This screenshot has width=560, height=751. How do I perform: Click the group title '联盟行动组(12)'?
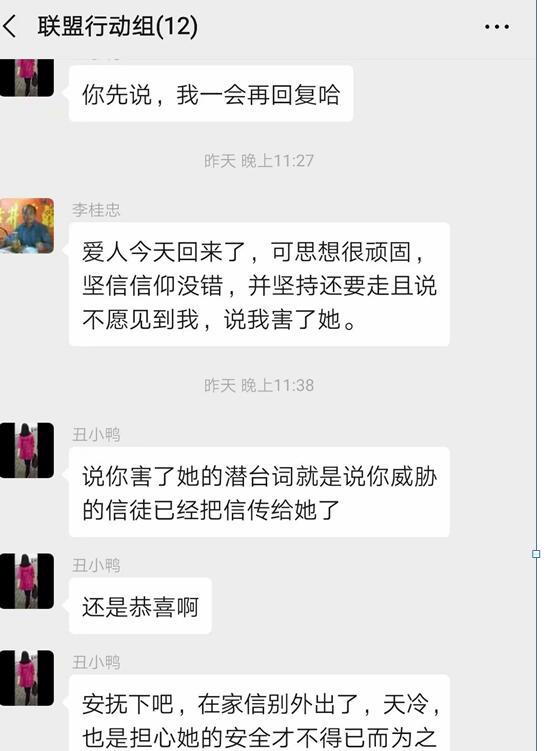(x=117, y=26)
